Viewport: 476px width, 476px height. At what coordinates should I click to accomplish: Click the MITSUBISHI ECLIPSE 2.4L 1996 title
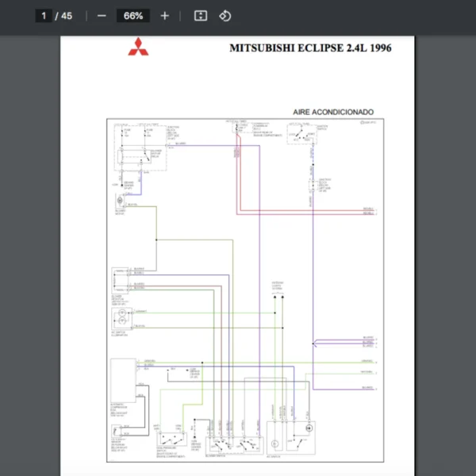click(x=310, y=48)
